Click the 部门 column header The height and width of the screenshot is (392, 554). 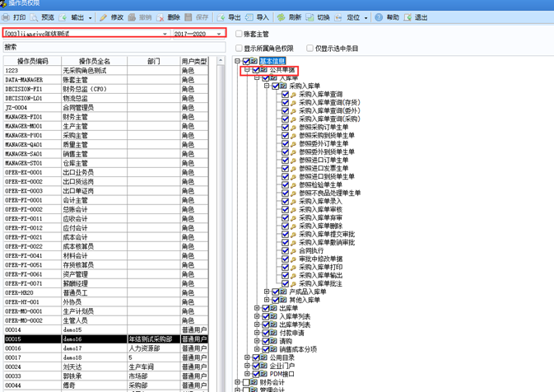(x=154, y=61)
